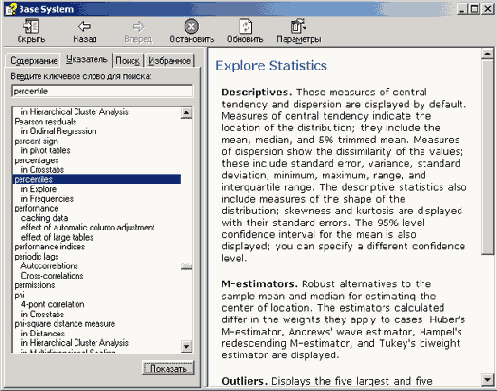Click the content pane scroll-down arrow
This screenshot has height=391, width=497.
(488, 379)
